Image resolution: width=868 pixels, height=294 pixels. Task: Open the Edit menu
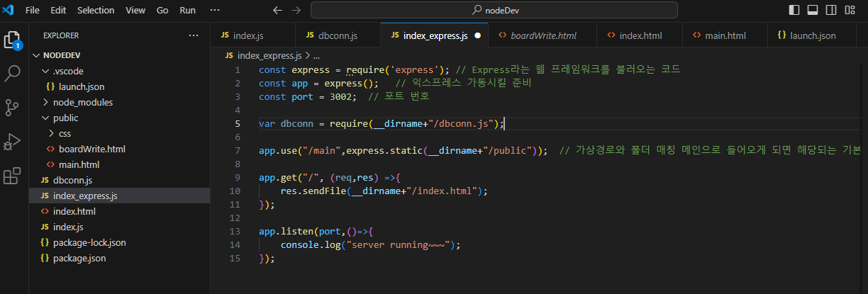[58, 10]
